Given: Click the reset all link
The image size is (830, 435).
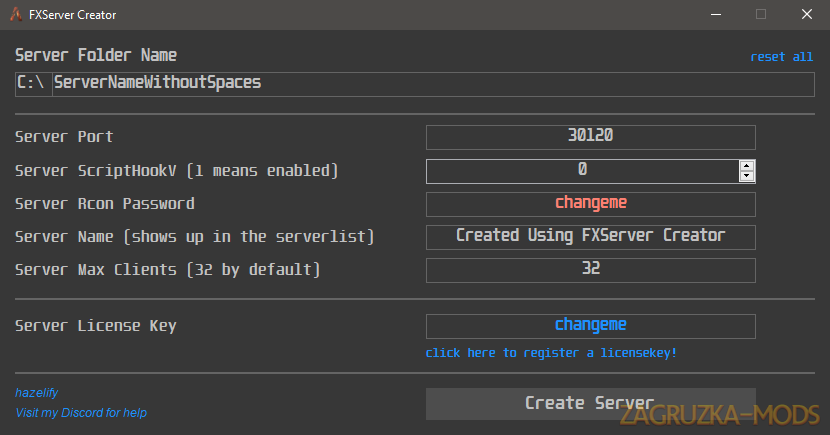Looking at the screenshot, I should (781, 57).
